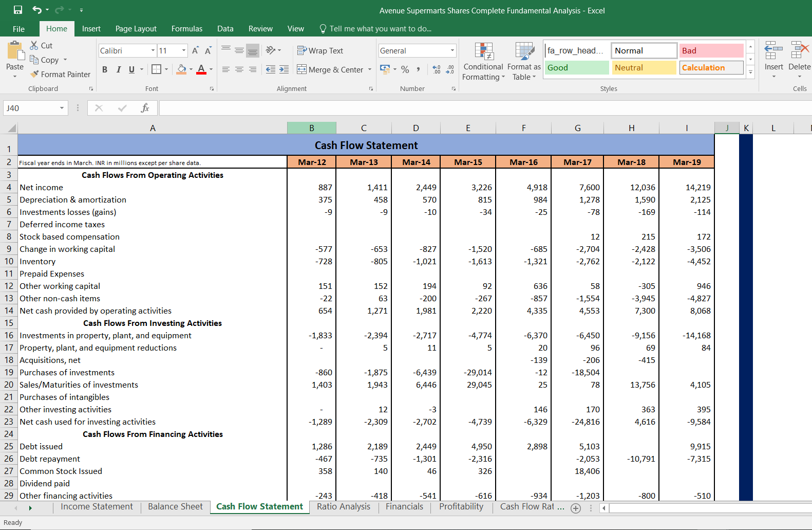Click the Fill Color paint bucket
812x530 pixels.
[181, 69]
